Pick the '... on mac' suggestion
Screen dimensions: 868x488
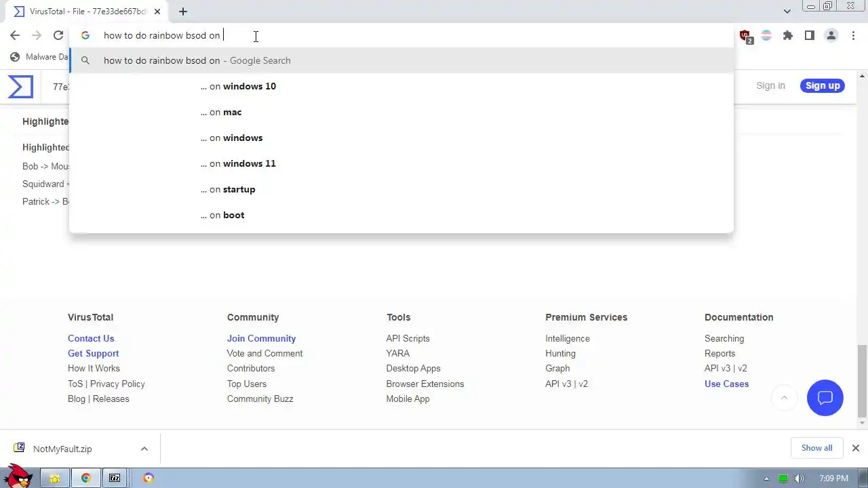(401, 112)
